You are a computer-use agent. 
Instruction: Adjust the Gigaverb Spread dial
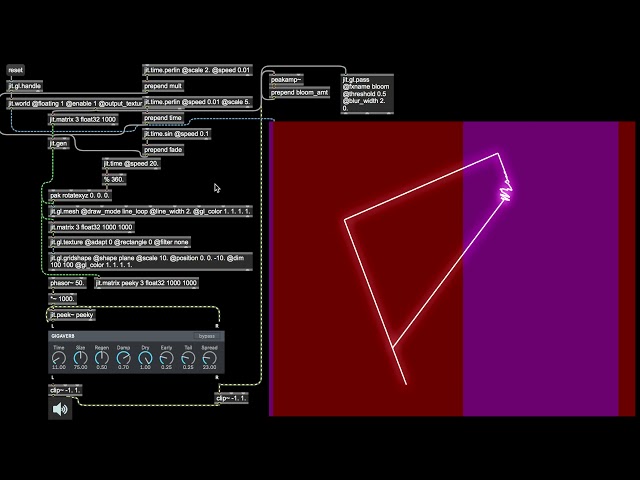(209, 358)
